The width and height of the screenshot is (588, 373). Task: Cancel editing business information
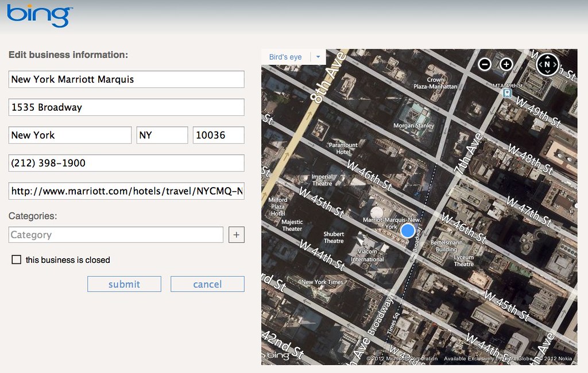[x=207, y=284]
